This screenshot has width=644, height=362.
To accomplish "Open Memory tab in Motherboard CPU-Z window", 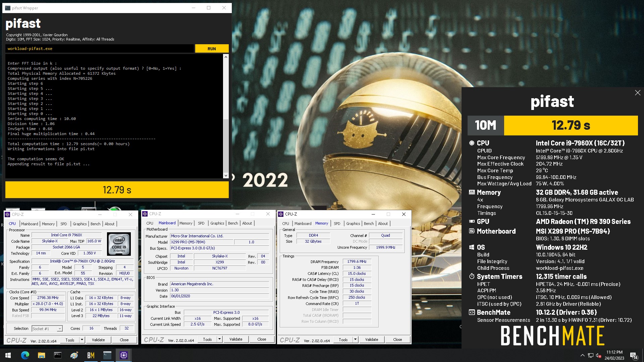I will 186,223.
